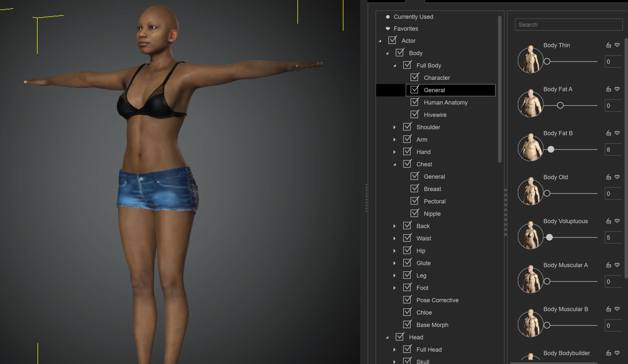Lock the Body Muscular B morph
Screen dimensions: 628x364
click(x=609, y=309)
